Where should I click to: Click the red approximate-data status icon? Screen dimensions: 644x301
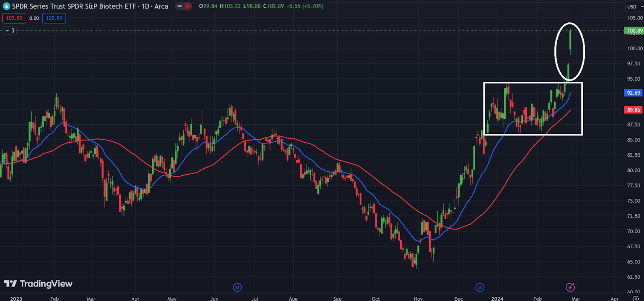[188, 6]
